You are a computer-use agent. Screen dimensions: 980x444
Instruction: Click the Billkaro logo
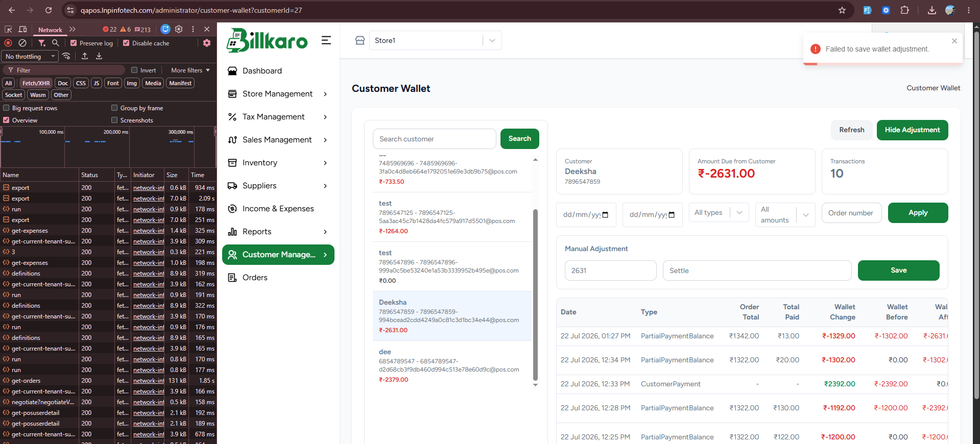267,40
